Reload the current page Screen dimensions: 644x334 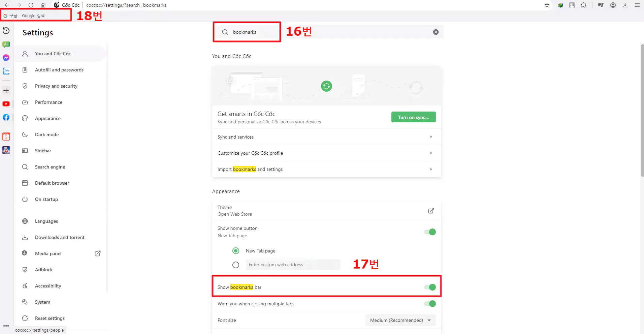[x=31, y=5]
